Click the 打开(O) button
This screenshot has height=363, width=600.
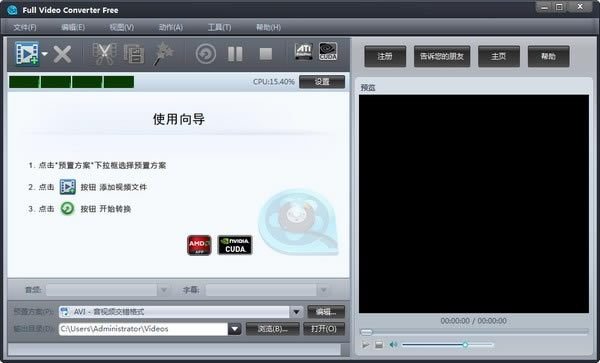(x=324, y=329)
